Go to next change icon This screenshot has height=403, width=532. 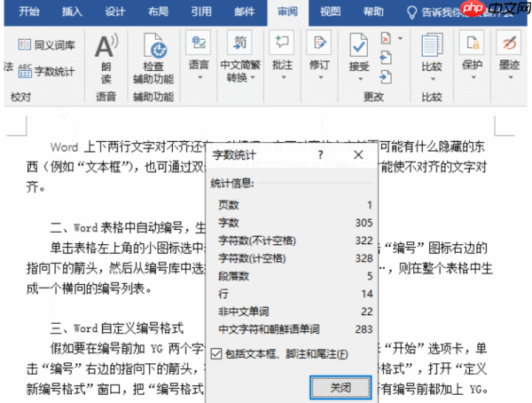tap(386, 77)
